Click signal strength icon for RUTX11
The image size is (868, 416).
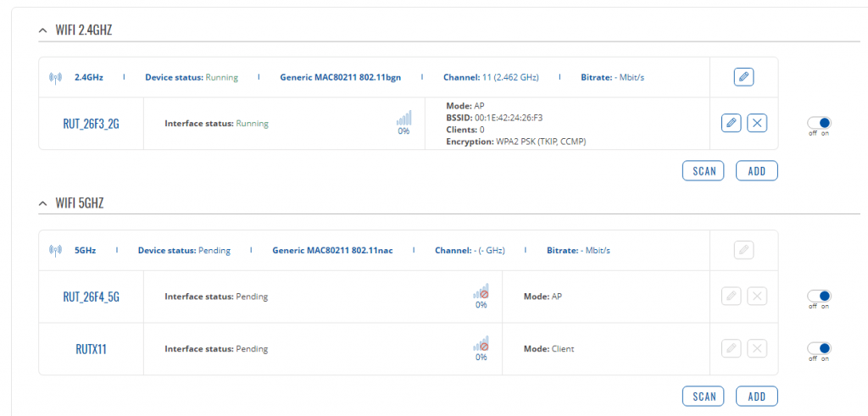pyautogui.click(x=481, y=343)
